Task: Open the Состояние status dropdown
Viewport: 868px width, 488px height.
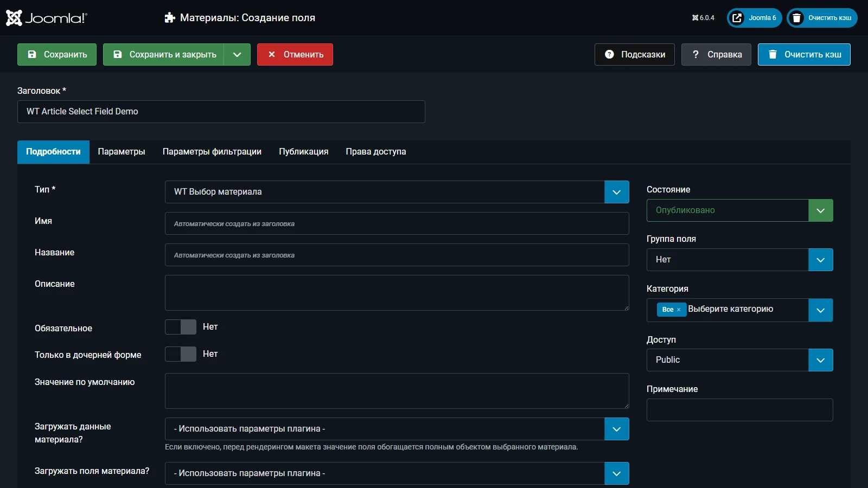Action: pos(820,210)
